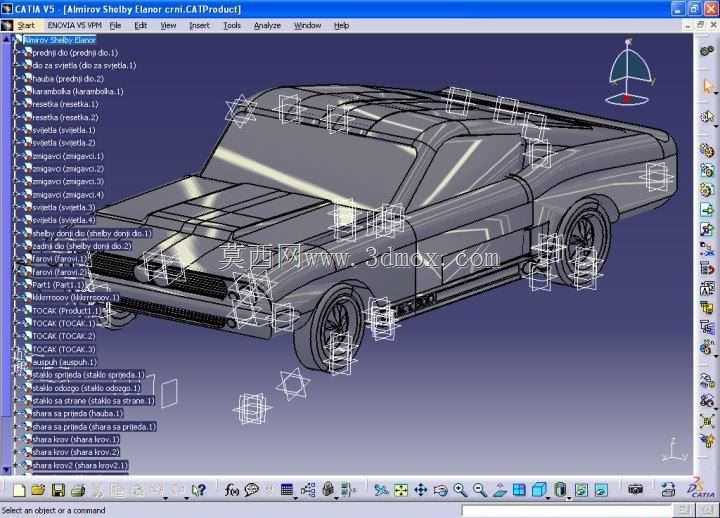Click the Quick Print icon beside Save
The width and height of the screenshot is (720, 518).
pyautogui.click(x=78, y=490)
